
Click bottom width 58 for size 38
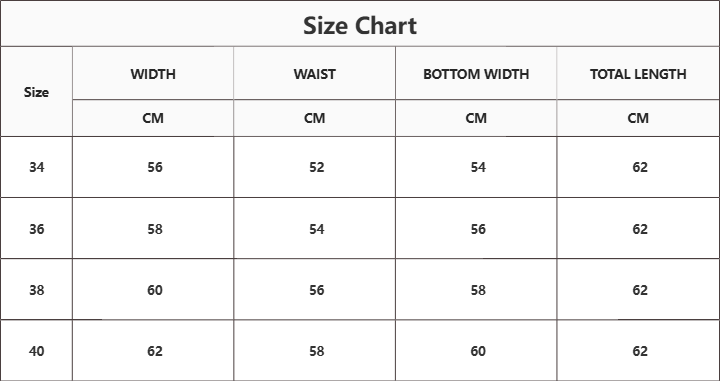point(478,290)
